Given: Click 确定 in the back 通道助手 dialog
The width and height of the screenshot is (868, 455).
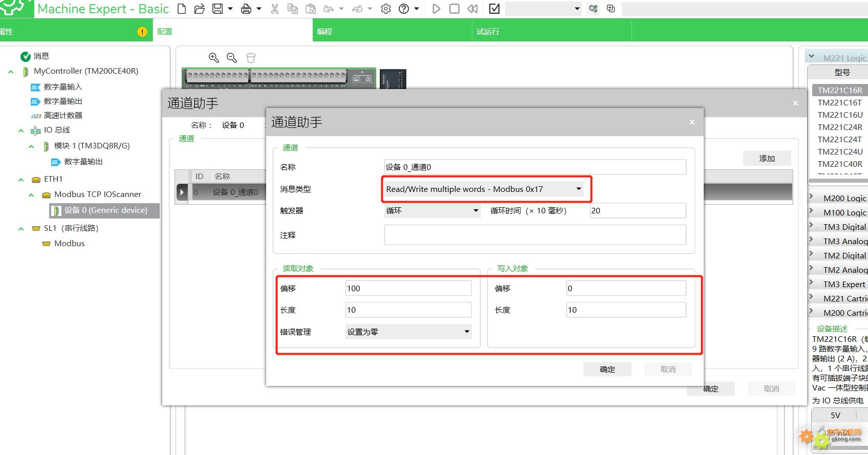Looking at the screenshot, I should pos(711,389).
